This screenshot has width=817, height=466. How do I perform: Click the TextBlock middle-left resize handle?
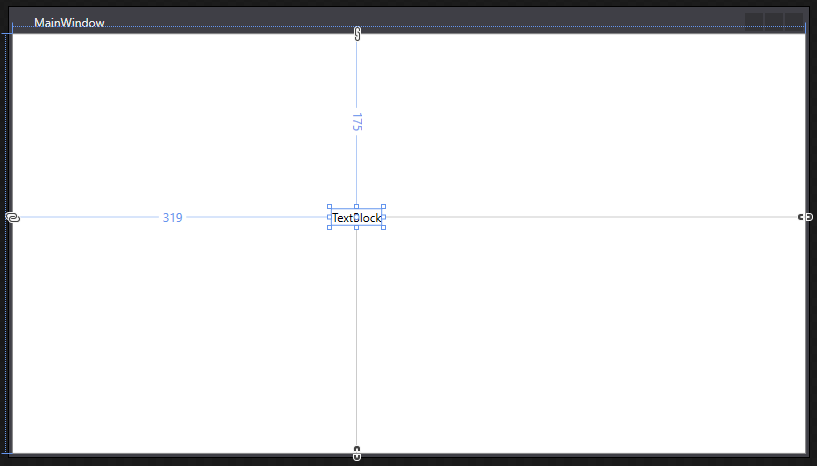click(330, 217)
